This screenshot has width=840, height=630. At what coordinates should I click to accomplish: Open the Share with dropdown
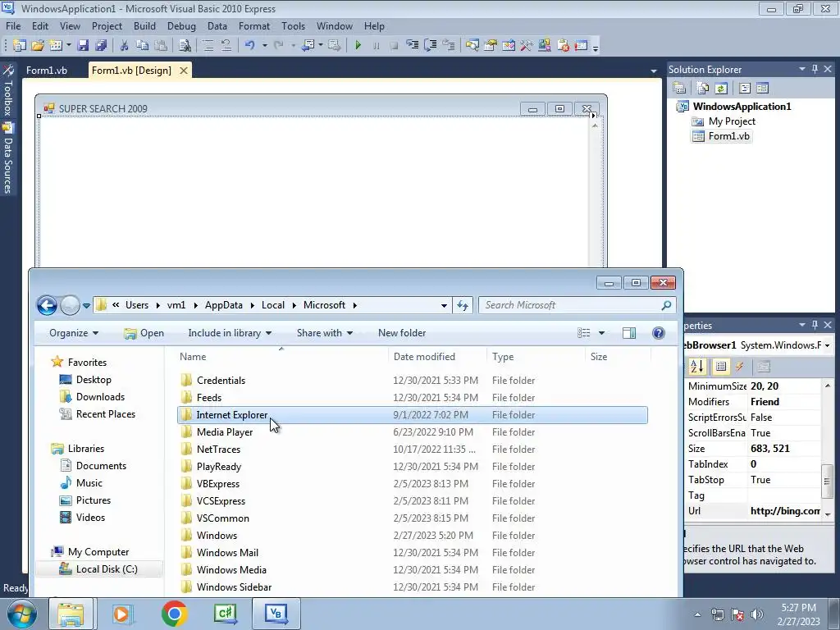pyautogui.click(x=325, y=333)
